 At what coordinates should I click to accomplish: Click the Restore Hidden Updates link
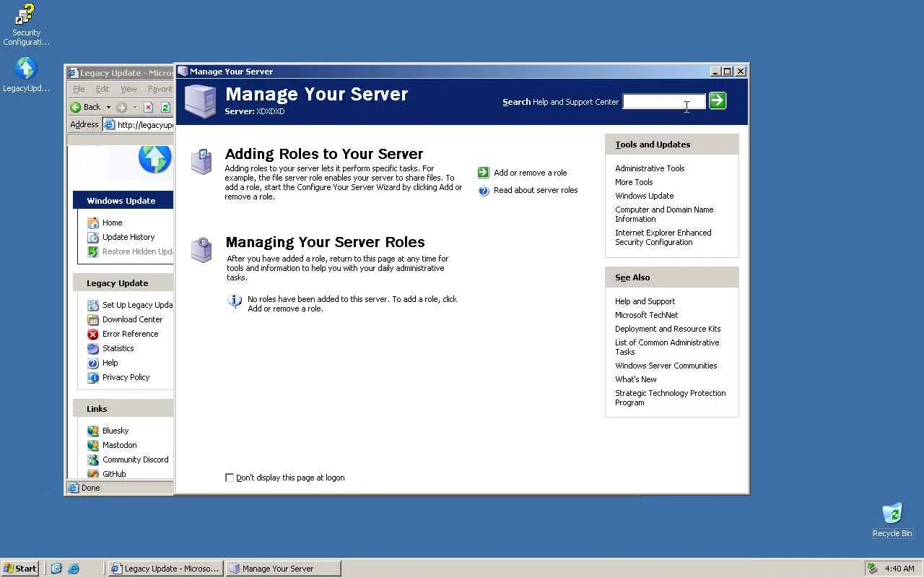coord(137,251)
